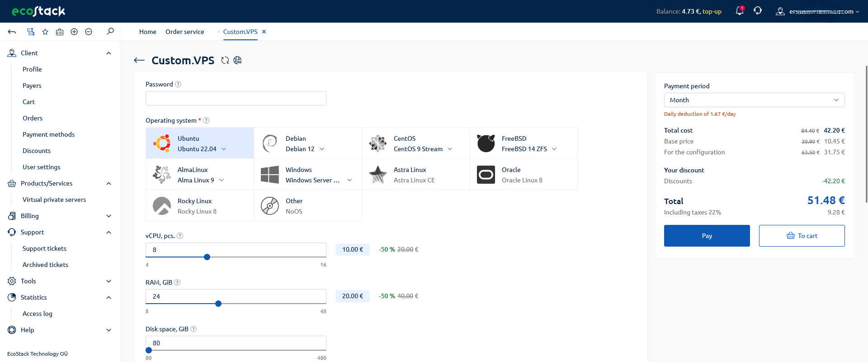This screenshot has width=868, height=362.
Task: Toggle the menu tree view icon
Action: coord(31,32)
